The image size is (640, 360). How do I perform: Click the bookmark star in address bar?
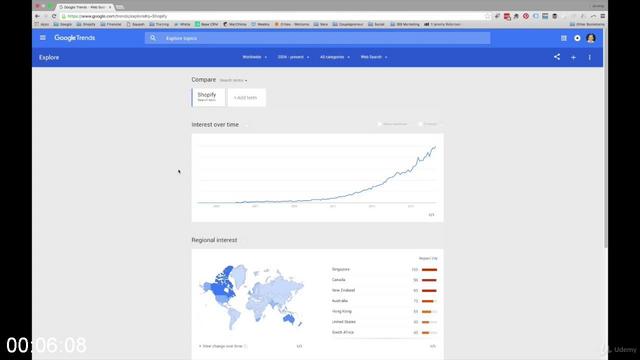(x=487, y=16)
